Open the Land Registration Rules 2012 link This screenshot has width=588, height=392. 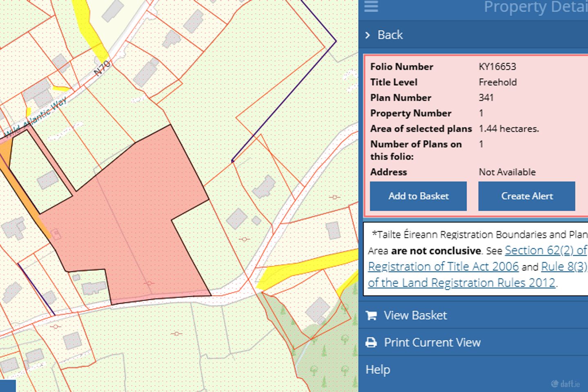point(461,283)
